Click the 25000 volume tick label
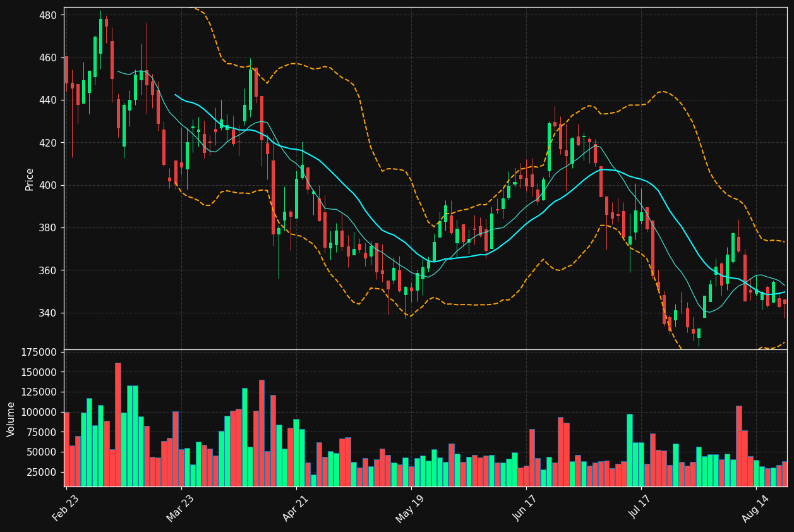This screenshot has height=532, width=794. (43, 473)
